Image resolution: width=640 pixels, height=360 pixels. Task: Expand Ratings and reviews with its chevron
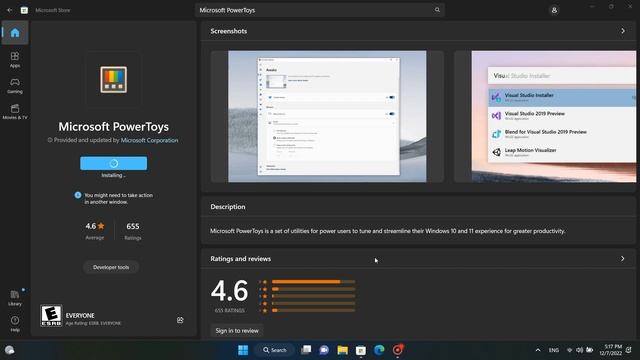(x=622, y=259)
